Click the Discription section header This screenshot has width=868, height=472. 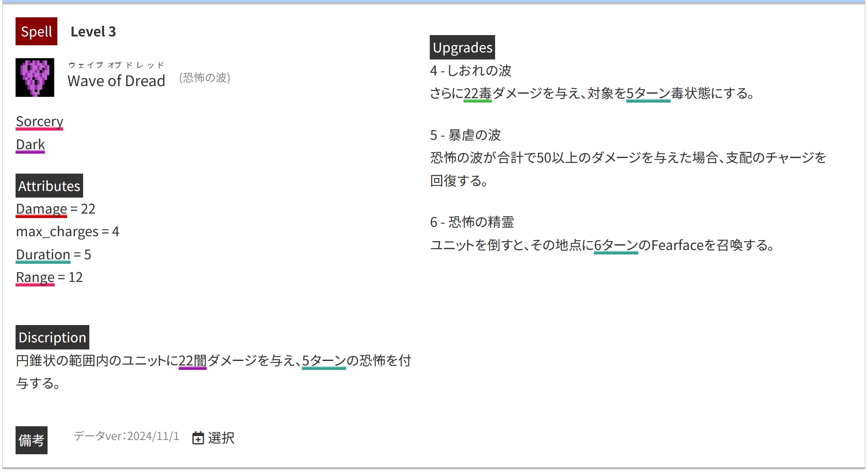[52, 337]
